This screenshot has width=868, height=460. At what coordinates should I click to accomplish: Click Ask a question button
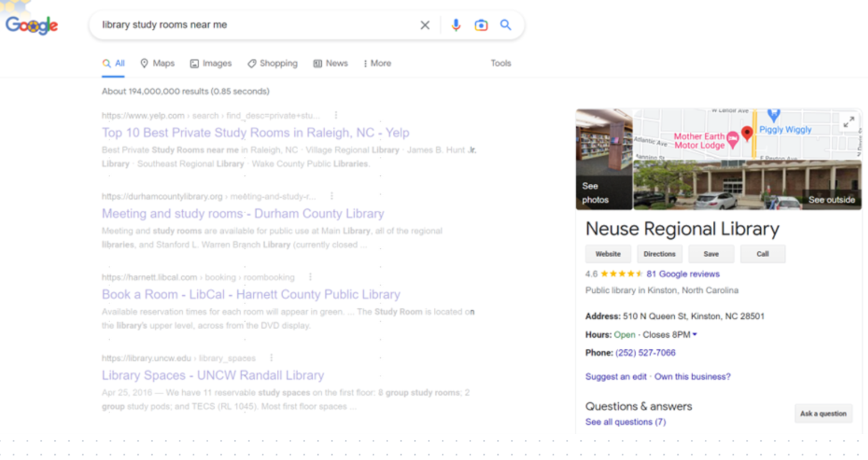click(x=823, y=413)
